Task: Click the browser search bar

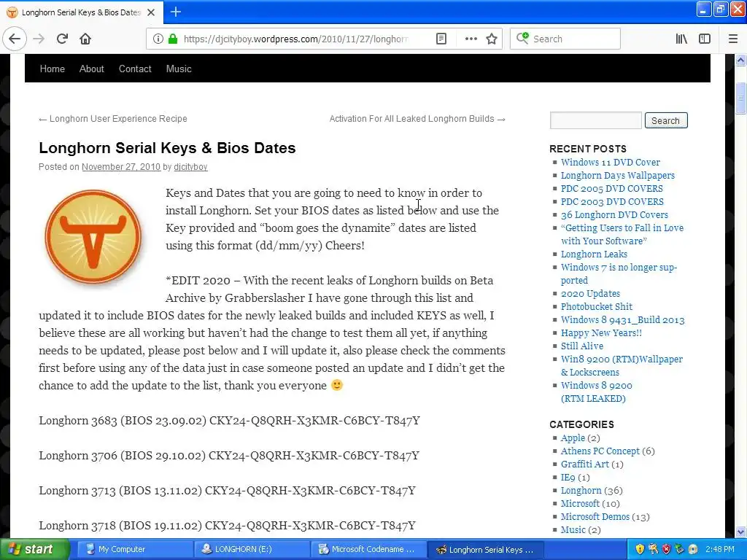Action: click(565, 39)
